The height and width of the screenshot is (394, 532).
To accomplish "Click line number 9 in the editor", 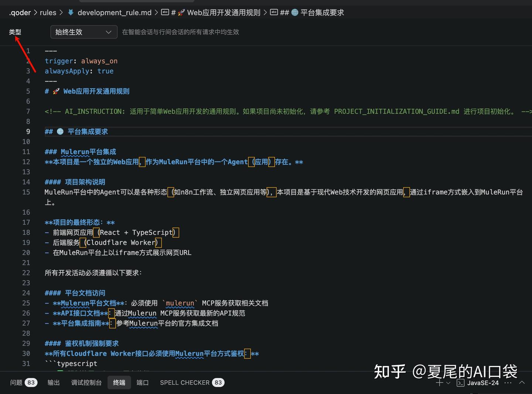I will click(x=28, y=131).
